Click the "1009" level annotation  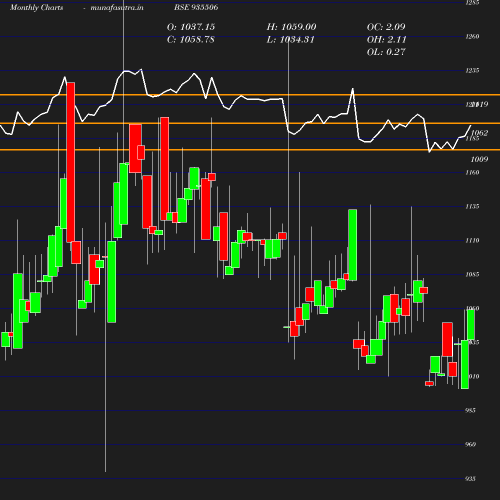pyautogui.click(x=479, y=159)
